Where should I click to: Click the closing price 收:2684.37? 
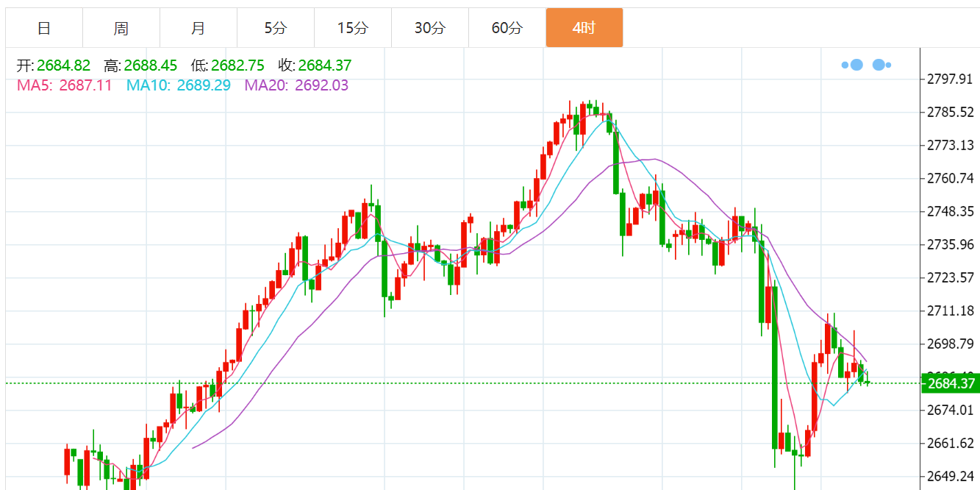[315, 66]
